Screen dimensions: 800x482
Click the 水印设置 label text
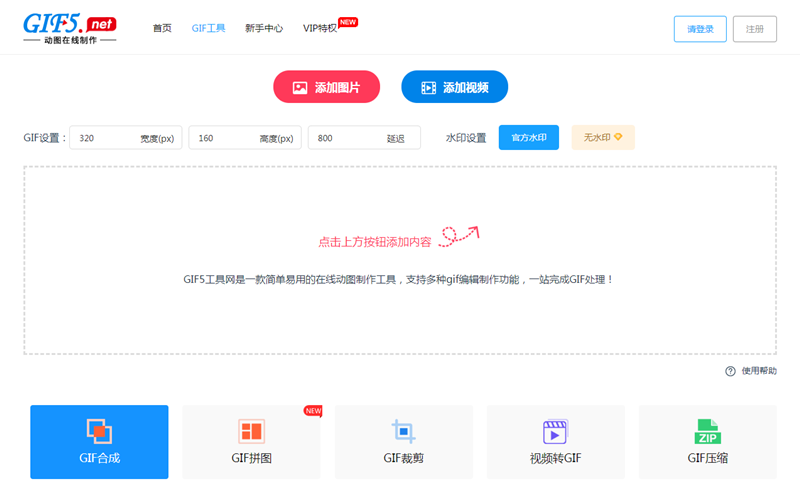coord(466,138)
